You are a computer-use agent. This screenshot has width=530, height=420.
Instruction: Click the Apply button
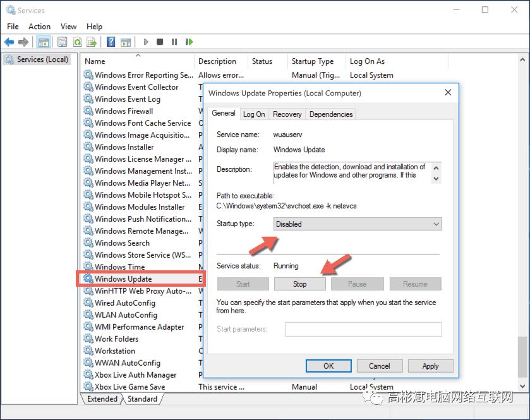pyautogui.click(x=430, y=366)
